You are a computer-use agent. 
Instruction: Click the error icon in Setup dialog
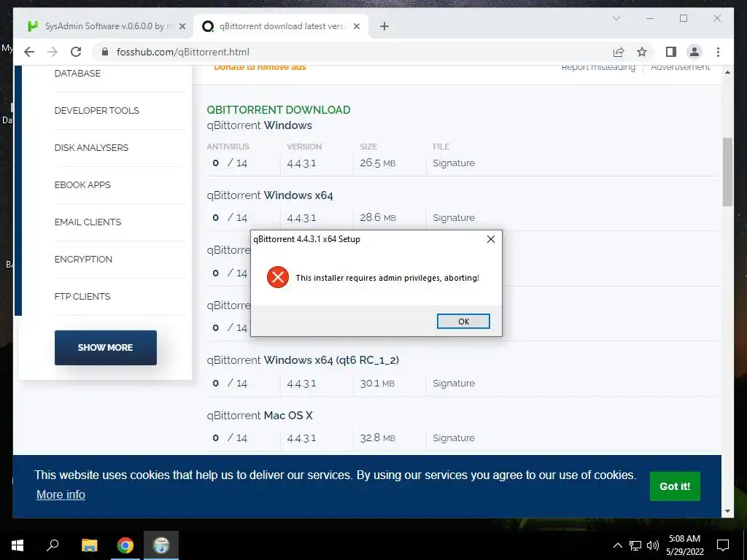pos(278,277)
